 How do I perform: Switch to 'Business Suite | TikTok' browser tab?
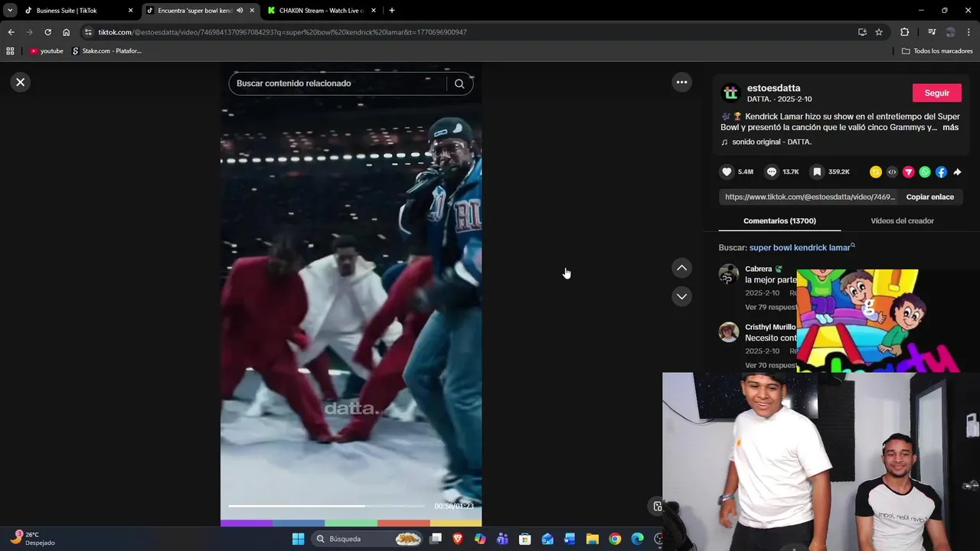(67, 11)
